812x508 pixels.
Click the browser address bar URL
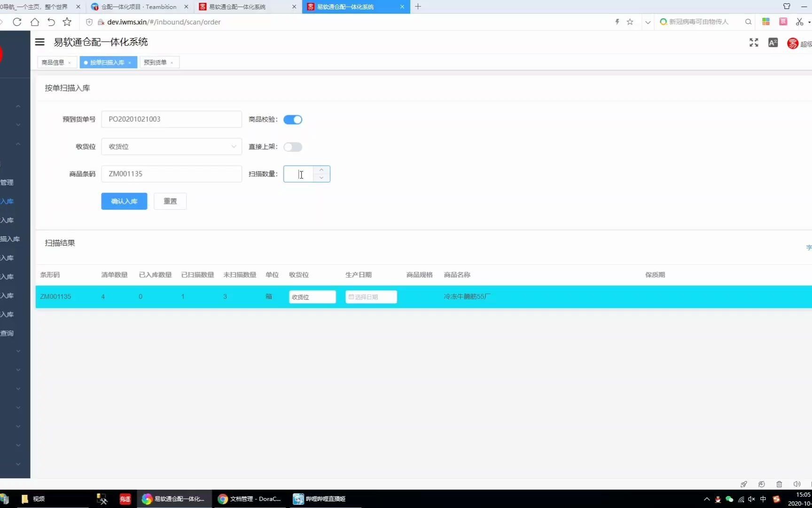164,22
